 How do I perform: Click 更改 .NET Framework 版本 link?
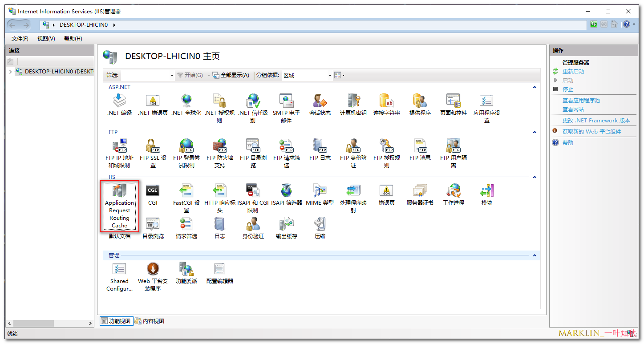tap(596, 121)
